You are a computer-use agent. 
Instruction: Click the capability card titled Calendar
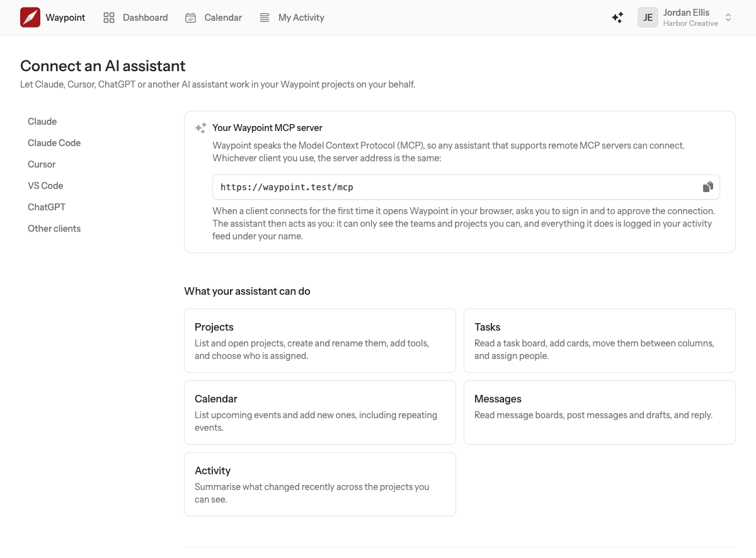(x=320, y=413)
